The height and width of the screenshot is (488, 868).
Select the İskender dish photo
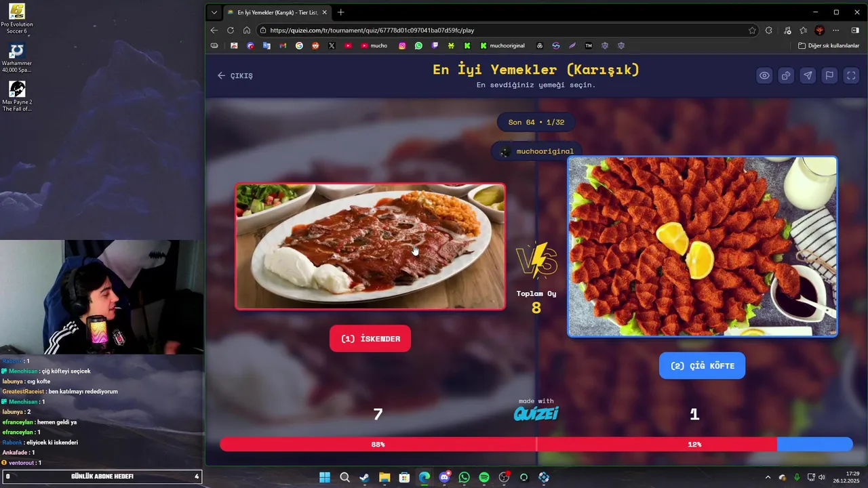[370, 247]
